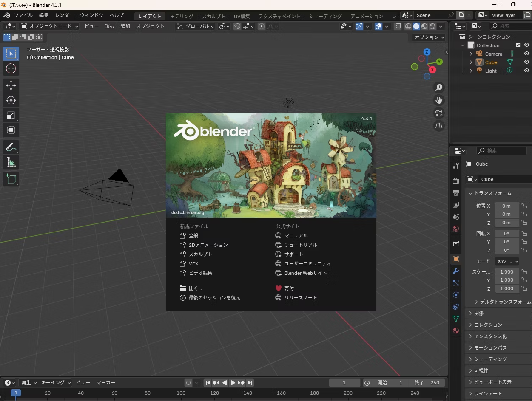
Task: Open the Render properties tab
Action: point(456,181)
